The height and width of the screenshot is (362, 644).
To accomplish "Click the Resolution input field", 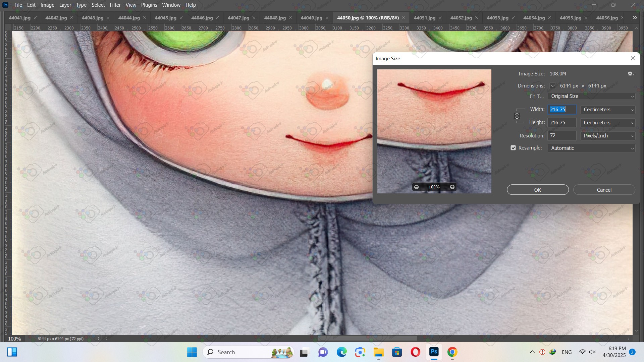I will [x=562, y=136].
